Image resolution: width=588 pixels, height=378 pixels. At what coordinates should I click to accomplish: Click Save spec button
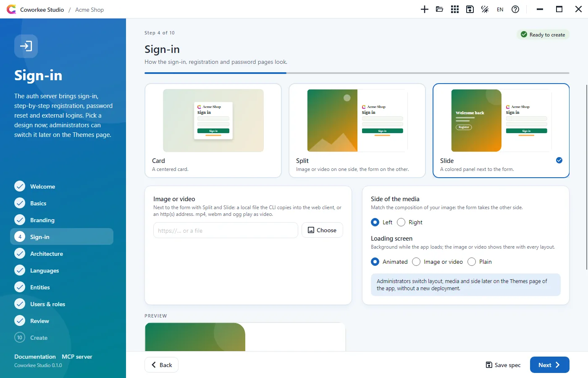(503, 365)
